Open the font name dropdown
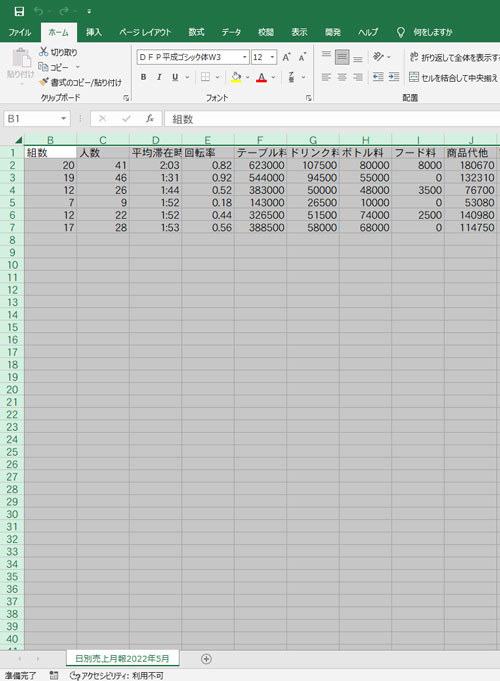This screenshot has width=500, height=681. point(245,57)
